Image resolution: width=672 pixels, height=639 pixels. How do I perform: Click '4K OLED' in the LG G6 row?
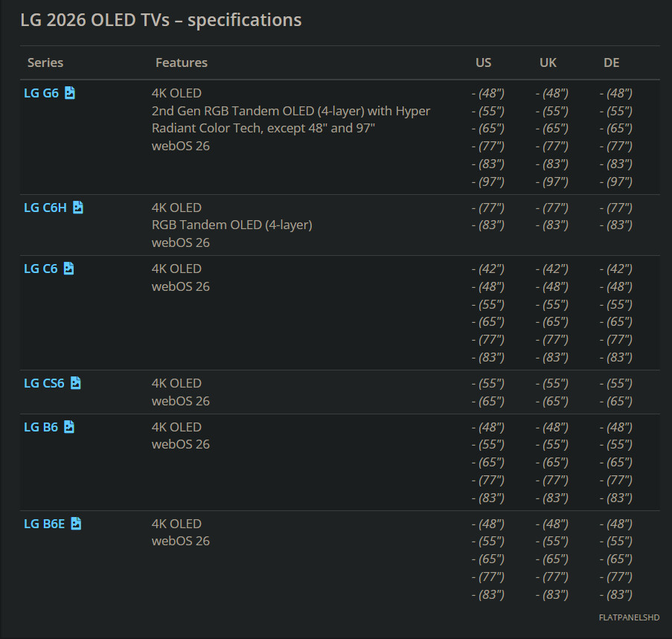(176, 93)
